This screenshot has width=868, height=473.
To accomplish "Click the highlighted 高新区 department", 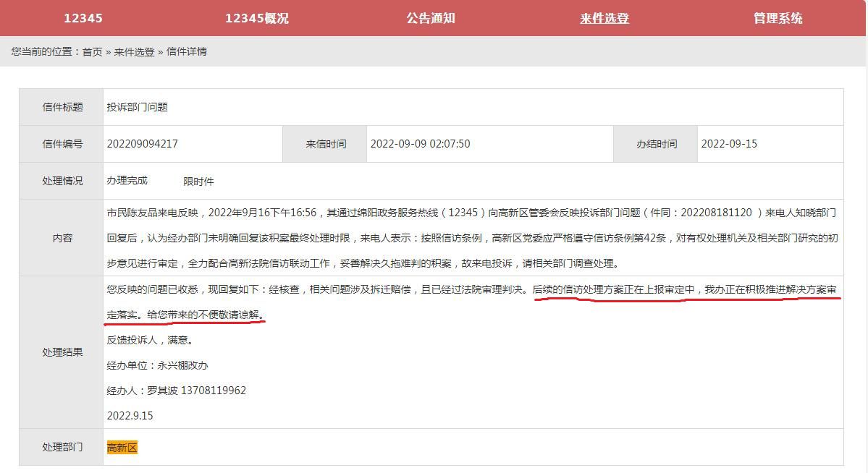I will (122, 448).
